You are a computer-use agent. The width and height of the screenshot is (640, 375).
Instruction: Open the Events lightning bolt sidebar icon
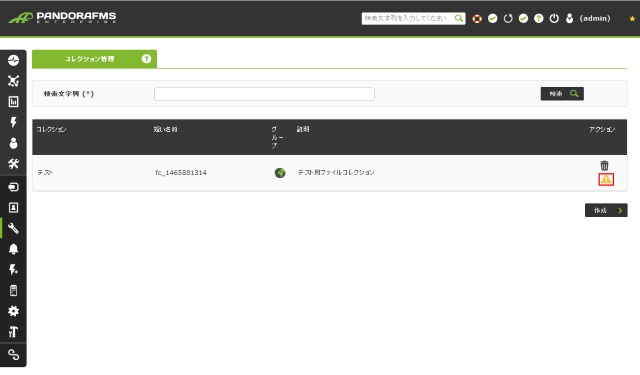click(x=13, y=122)
